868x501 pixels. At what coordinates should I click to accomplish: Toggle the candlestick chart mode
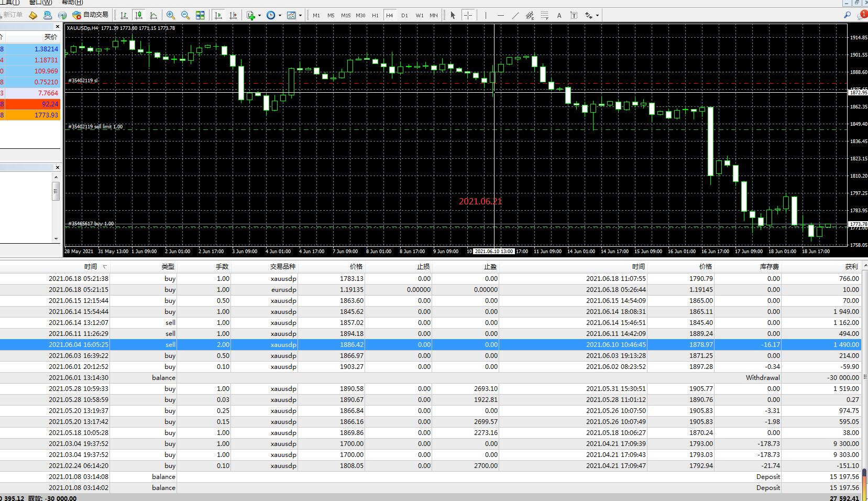pyautogui.click(x=139, y=15)
